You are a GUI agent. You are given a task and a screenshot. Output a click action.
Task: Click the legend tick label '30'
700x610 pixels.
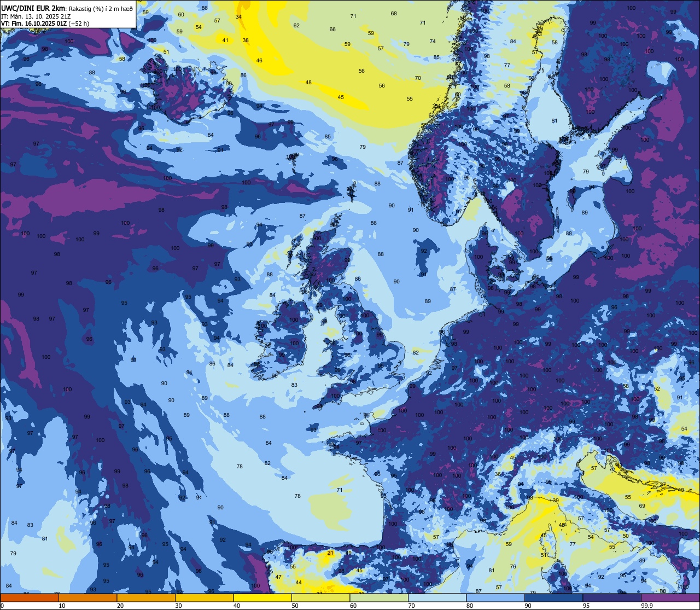point(178,606)
